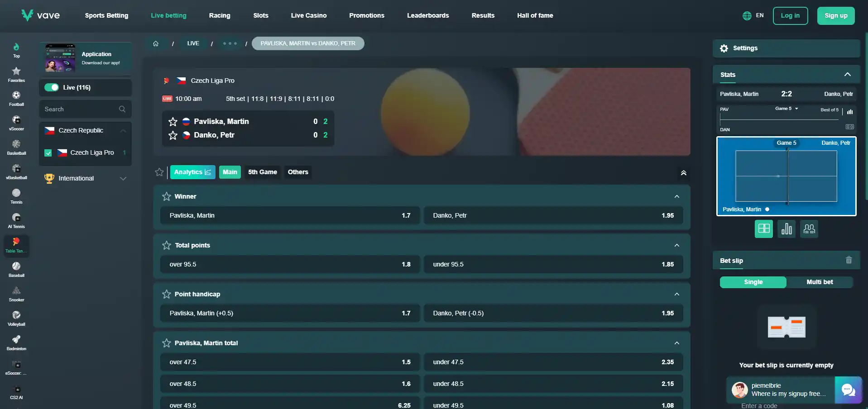Click the Sign up button
The height and width of the screenshot is (409, 868).
pos(836,15)
